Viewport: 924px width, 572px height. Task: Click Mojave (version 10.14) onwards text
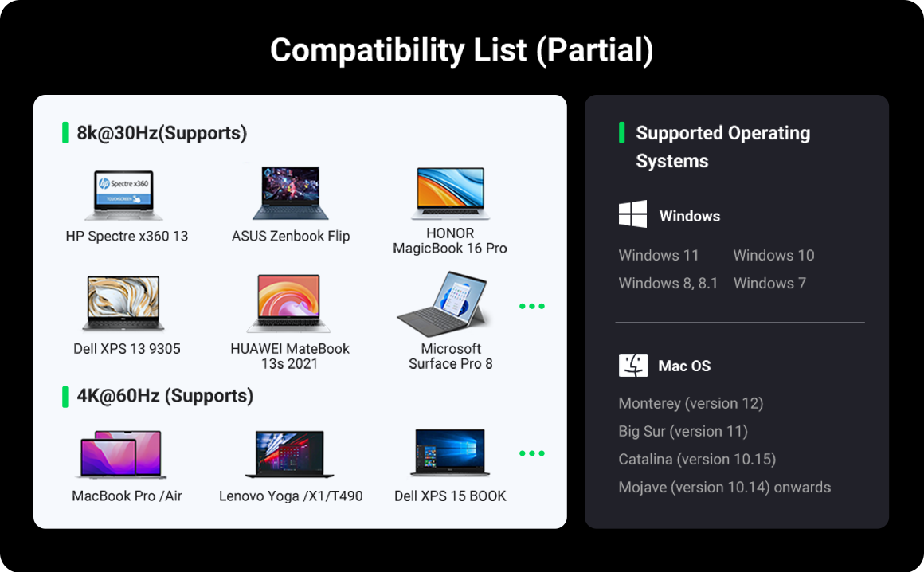pyautogui.click(x=724, y=487)
